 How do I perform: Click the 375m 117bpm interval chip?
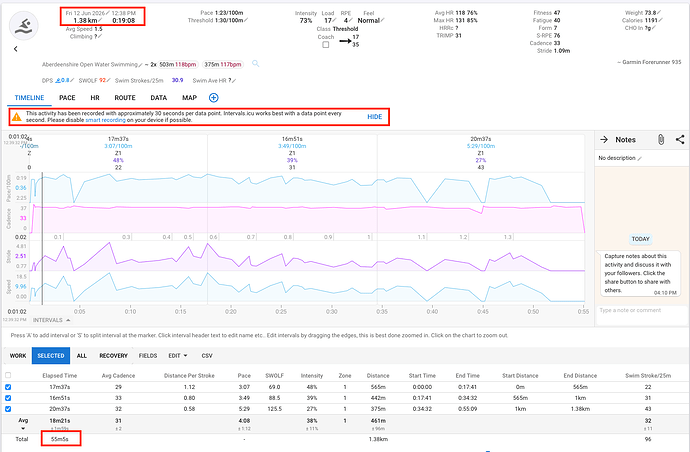click(x=223, y=64)
